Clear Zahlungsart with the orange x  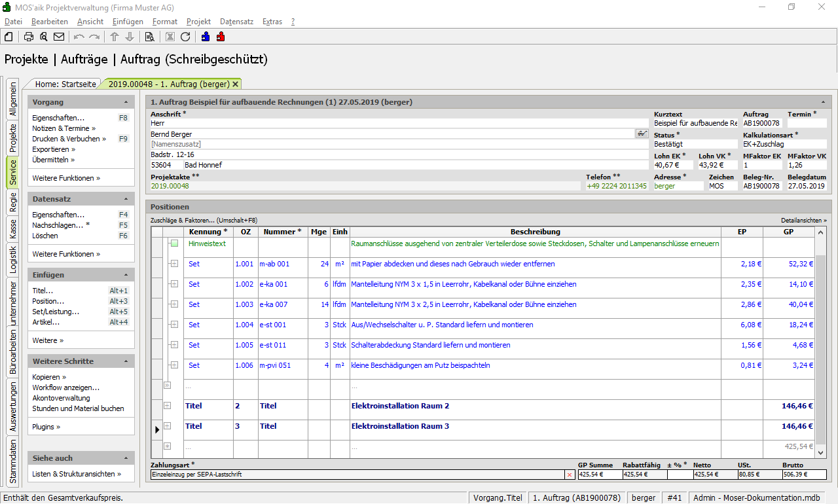pyautogui.click(x=569, y=475)
